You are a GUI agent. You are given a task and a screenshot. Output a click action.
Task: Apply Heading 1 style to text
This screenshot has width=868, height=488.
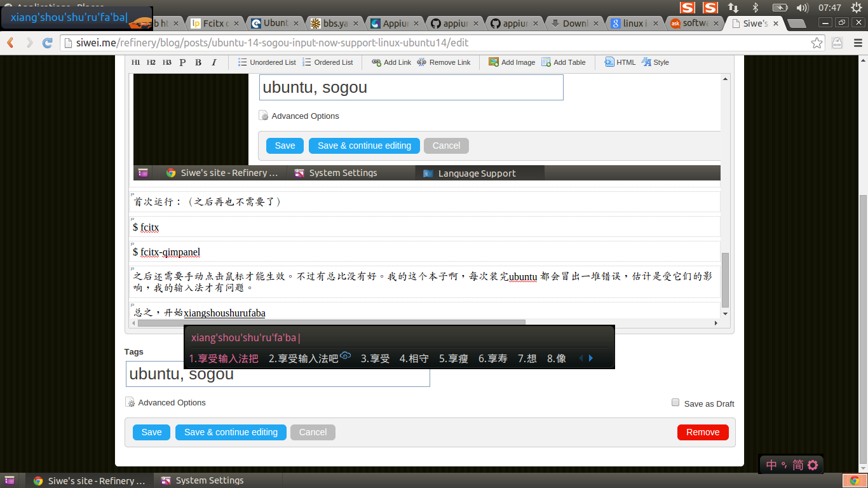pos(135,62)
